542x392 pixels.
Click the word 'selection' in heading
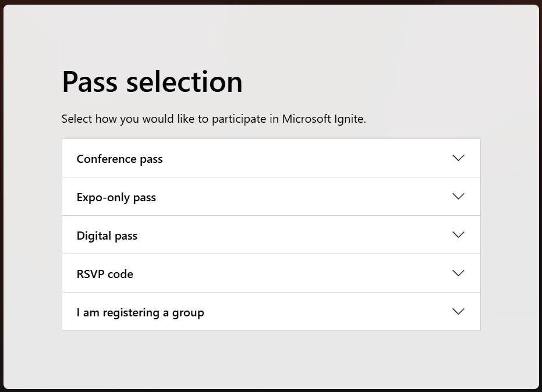point(185,82)
